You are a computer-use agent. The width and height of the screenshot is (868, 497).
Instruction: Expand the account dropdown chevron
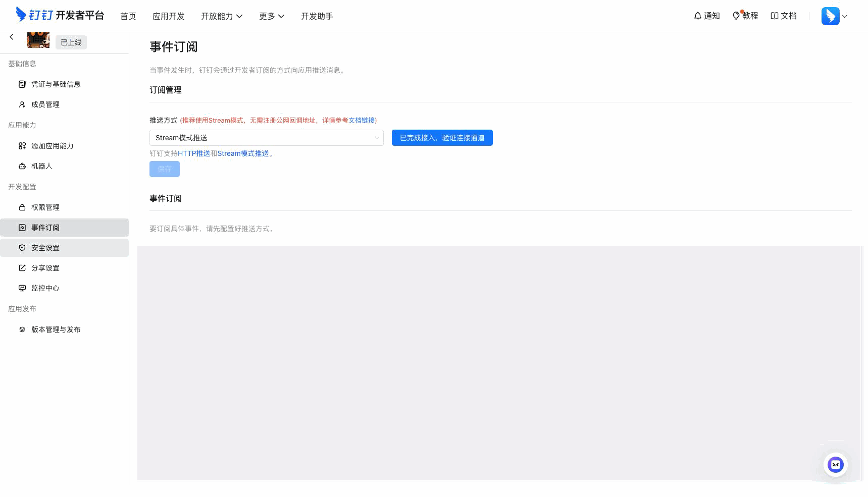tap(845, 16)
